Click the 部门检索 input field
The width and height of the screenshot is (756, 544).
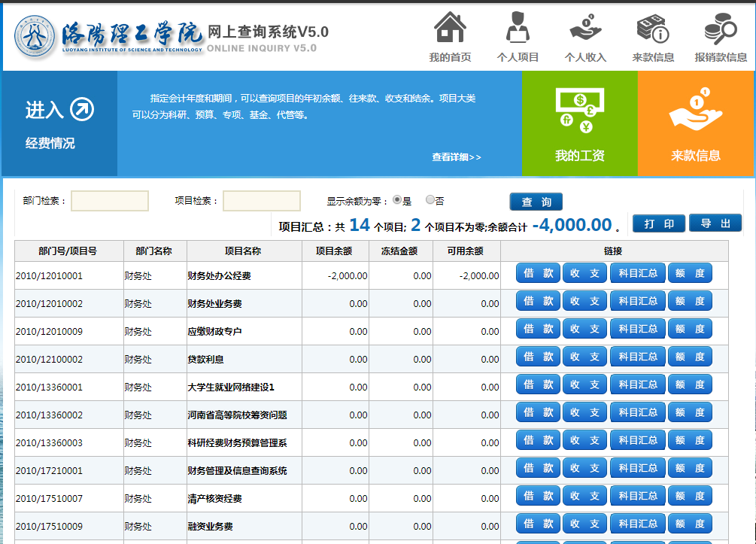tap(110, 201)
